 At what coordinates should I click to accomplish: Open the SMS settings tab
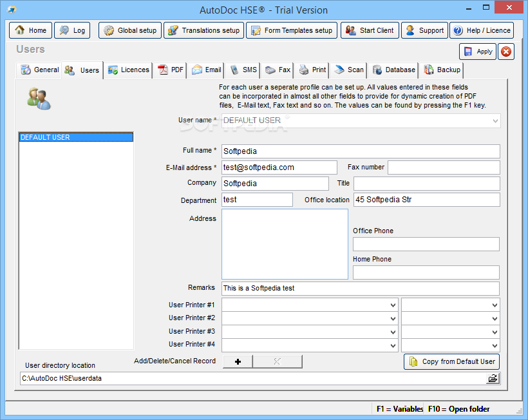pyautogui.click(x=243, y=70)
